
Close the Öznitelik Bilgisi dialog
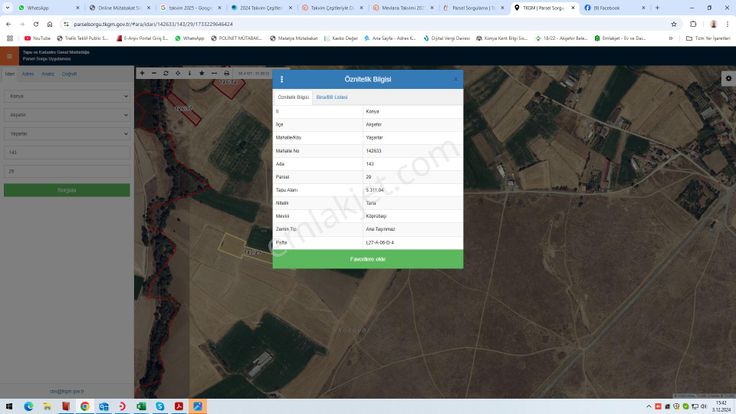pyautogui.click(x=455, y=79)
